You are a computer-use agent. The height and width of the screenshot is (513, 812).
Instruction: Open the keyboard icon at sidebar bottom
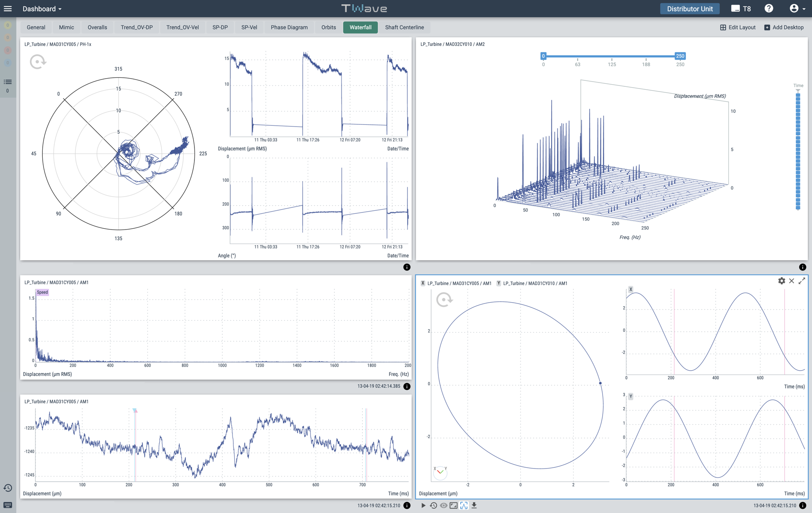click(x=8, y=505)
